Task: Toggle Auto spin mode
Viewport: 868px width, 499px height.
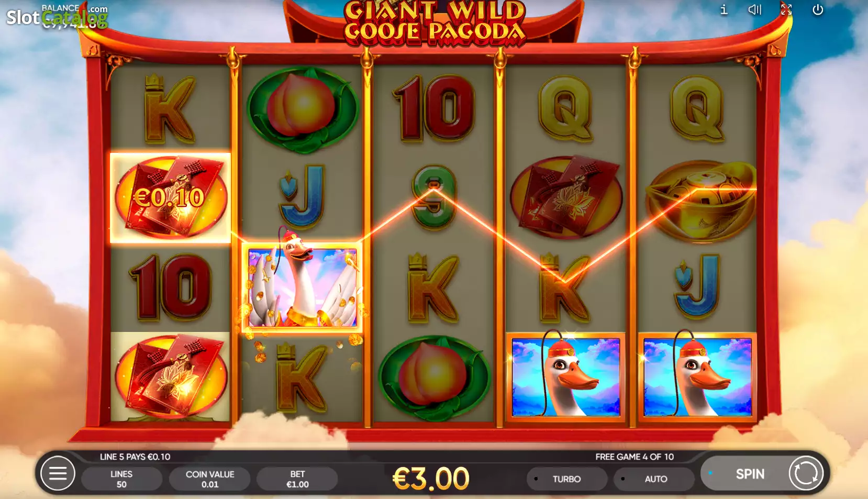Action: coord(654,479)
